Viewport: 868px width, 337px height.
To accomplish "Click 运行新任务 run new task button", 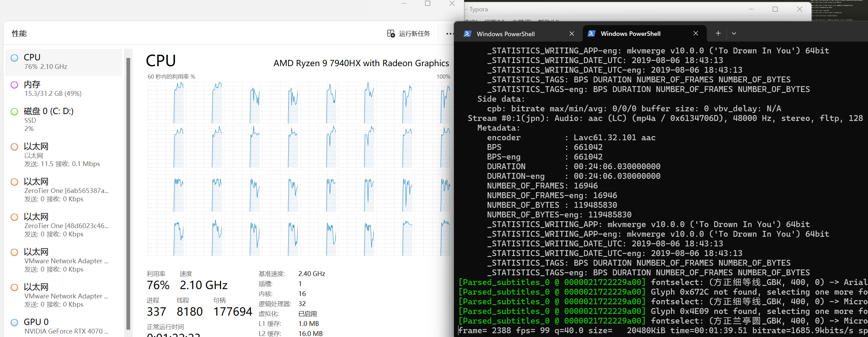I will tap(409, 33).
